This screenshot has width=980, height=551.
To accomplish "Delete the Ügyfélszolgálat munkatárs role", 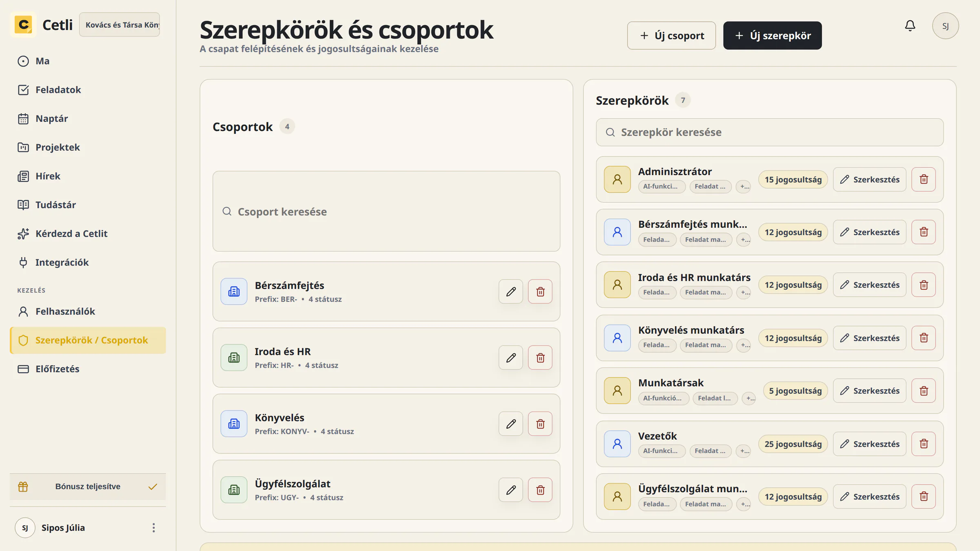I will 924,496.
